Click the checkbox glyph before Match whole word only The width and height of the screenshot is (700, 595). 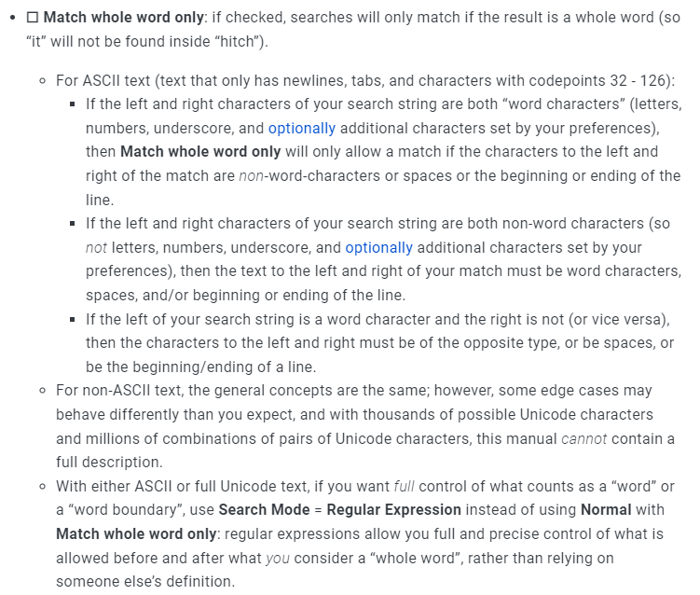pos(32,19)
